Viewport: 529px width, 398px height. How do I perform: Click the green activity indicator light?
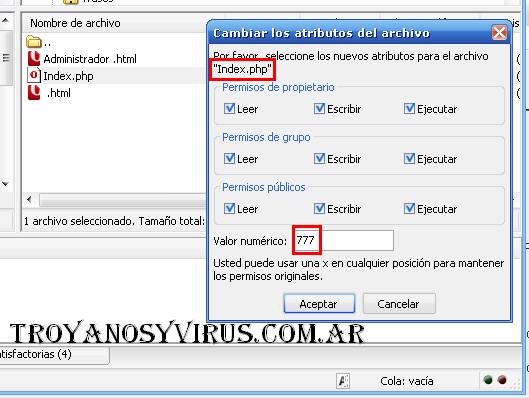488,380
